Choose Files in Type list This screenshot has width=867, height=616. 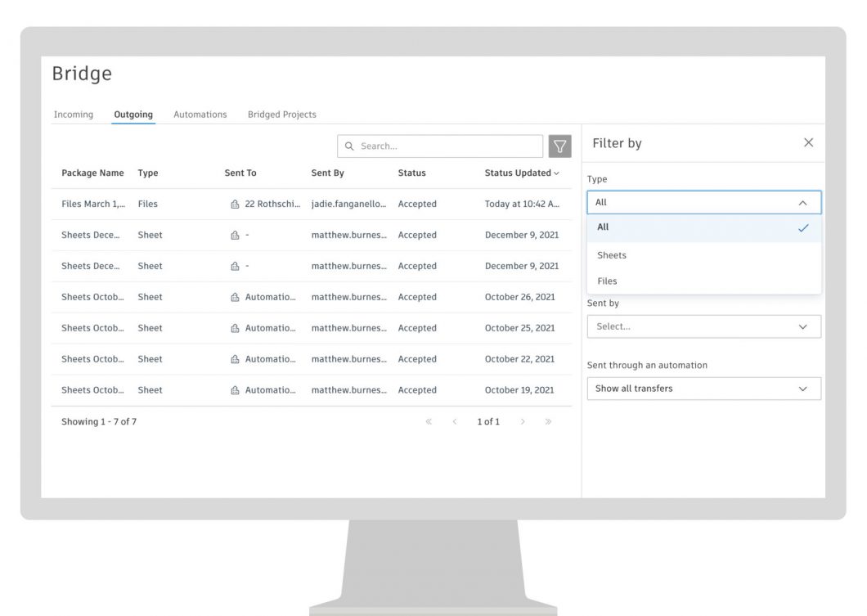tap(704, 281)
